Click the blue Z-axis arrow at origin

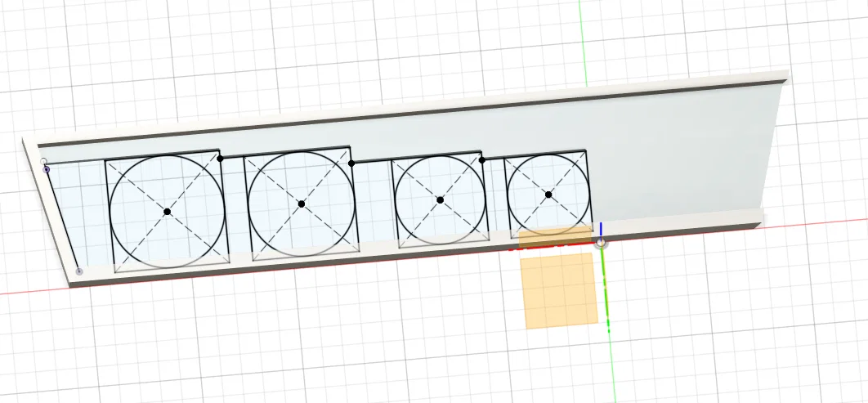[601, 229]
